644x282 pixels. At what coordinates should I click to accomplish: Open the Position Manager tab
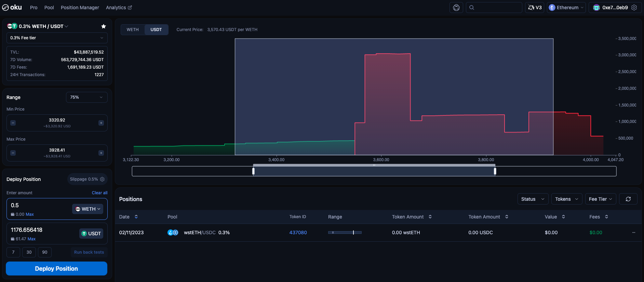coord(80,8)
